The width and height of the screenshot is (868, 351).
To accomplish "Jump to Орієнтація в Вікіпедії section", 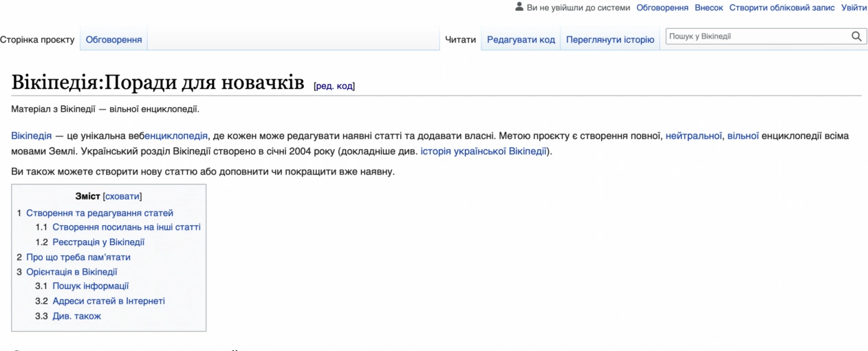I will pyautogui.click(x=72, y=272).
